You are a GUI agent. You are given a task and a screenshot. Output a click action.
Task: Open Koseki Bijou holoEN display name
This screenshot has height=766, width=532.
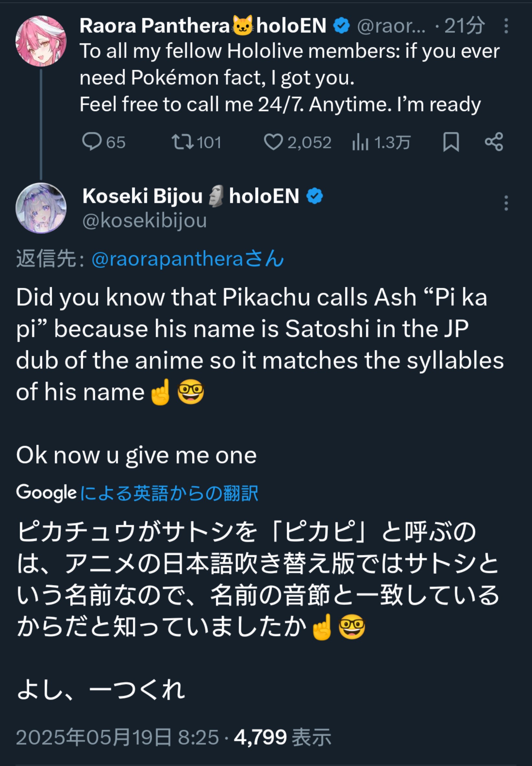tap(191, 196)
